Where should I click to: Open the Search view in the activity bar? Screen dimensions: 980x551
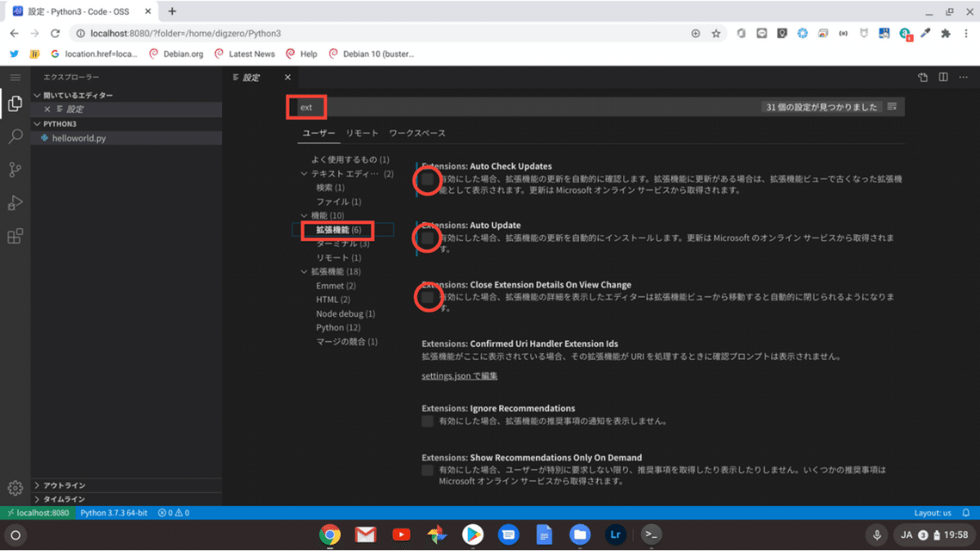tap(15, 136)
